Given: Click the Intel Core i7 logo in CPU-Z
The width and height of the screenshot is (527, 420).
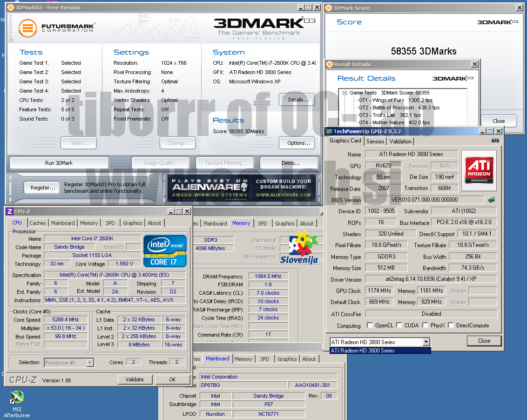Looking at the screenshot, I should click(165, 251).
